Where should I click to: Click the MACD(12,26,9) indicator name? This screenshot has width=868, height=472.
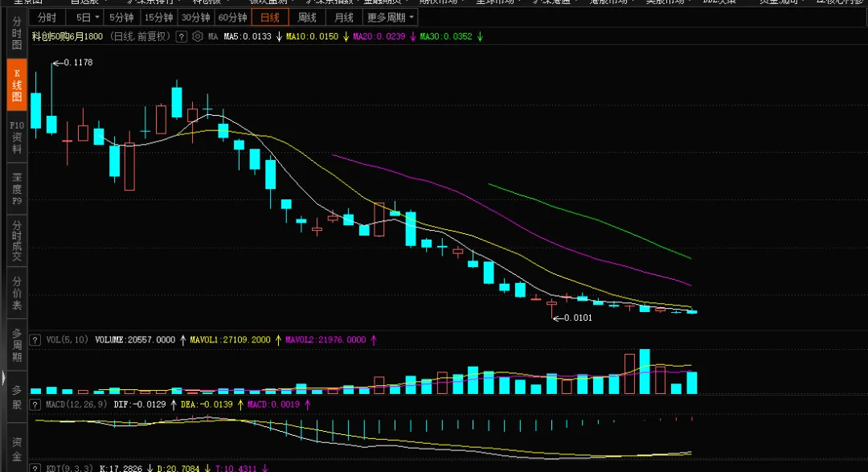(76, 404)
